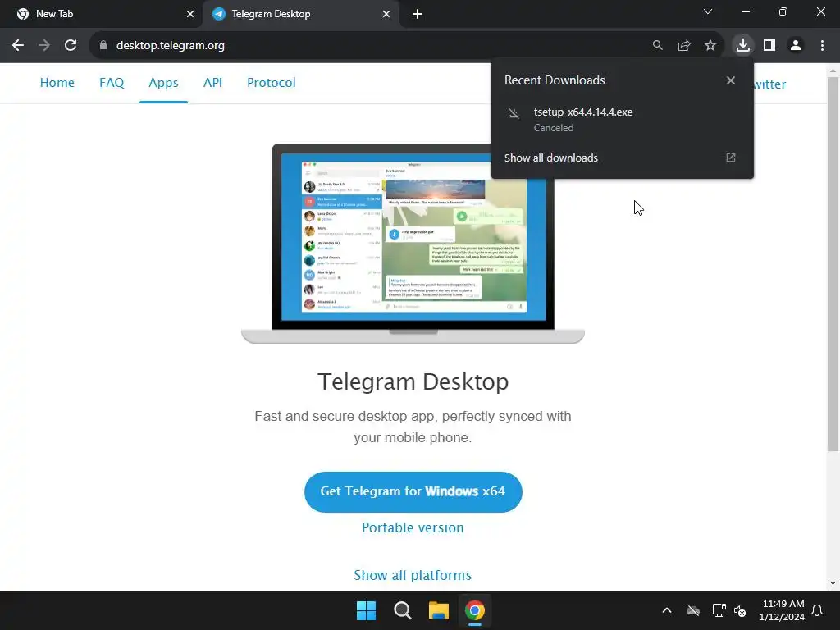Image resolution: width=840 pixels, height=630 pixels.
Task: Open the tab search chevron
Action: click(708, 11)
